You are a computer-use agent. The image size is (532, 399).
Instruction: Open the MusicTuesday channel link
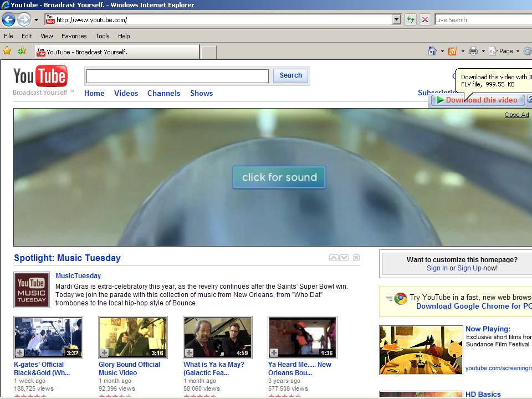pos(78,276)
